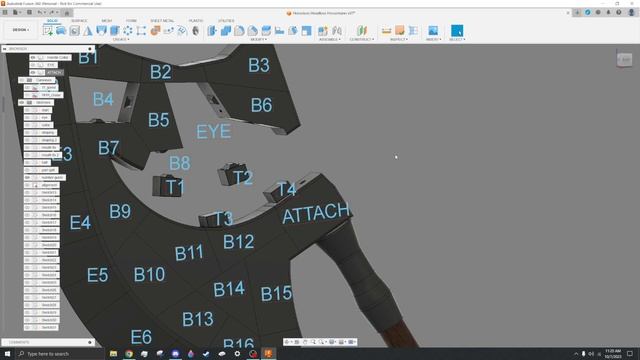Click the Save icon

[x=29, y=13]
